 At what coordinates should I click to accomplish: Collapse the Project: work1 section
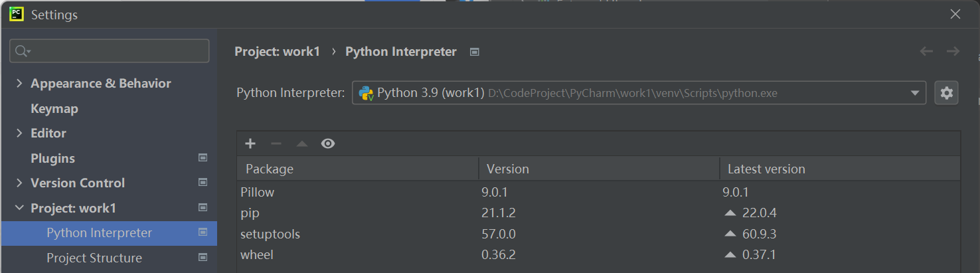point(19,208)
